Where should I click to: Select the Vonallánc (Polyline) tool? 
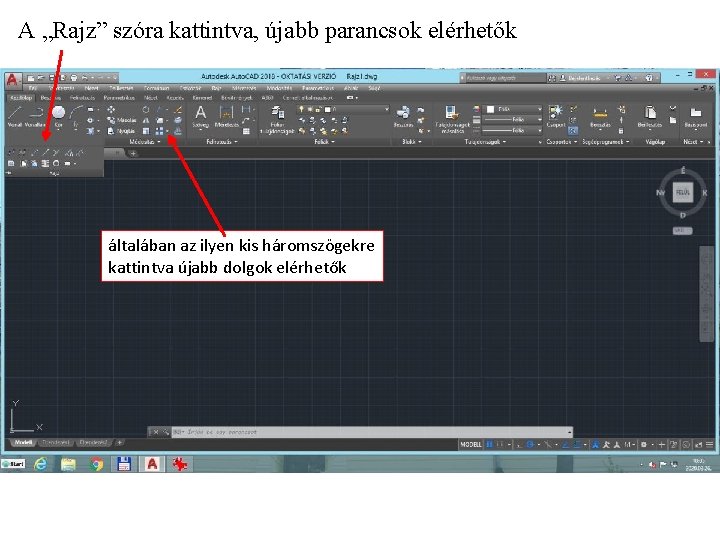pyautogui.click(x=35, y=115)
